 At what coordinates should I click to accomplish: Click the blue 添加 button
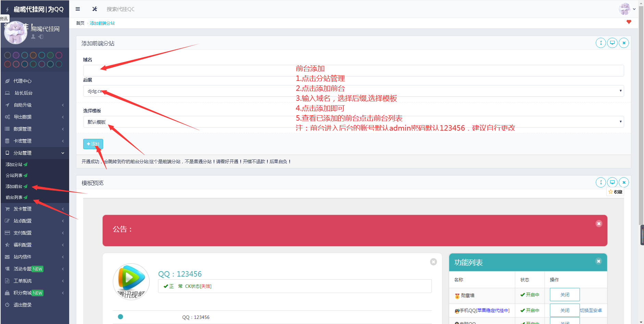pyautogui.click(x=93, y=144)
